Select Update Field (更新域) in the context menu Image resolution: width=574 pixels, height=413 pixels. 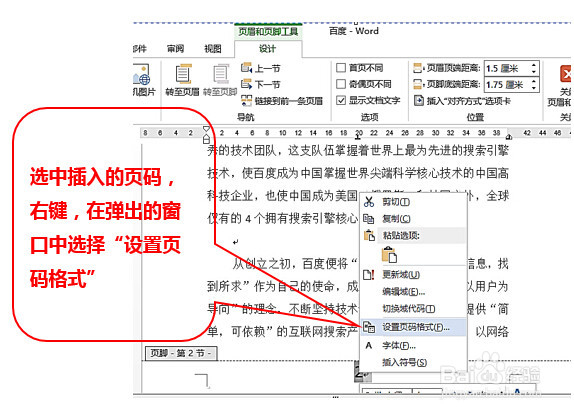click(x=413, y=274)
